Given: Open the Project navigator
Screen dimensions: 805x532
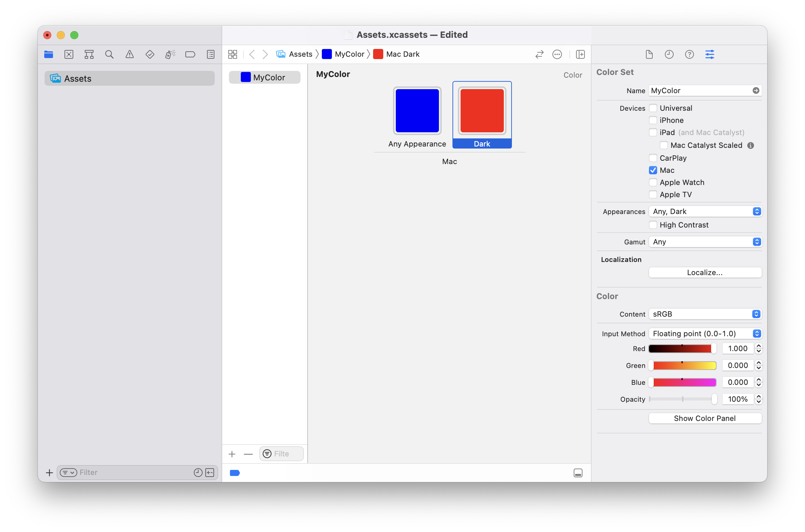Looking at the screenshot, I should tap(49, 54).
